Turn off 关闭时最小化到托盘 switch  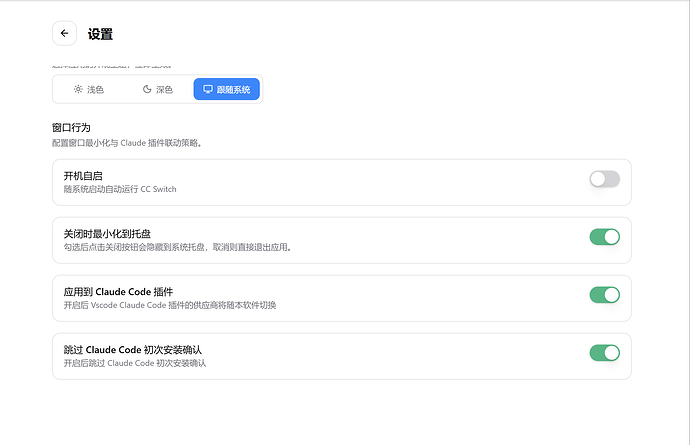pos(605,237)
